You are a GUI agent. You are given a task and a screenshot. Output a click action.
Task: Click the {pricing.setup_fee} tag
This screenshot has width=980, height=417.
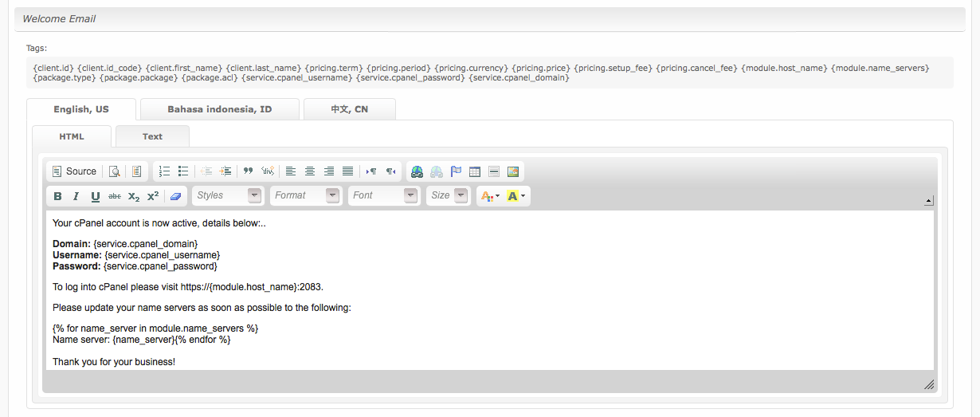click(x=612, y=68)
